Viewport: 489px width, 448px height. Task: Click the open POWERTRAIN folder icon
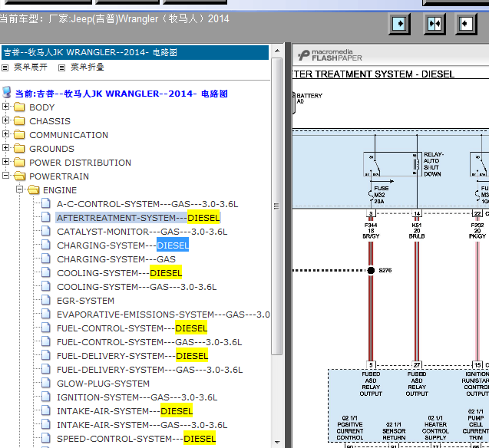20,176
